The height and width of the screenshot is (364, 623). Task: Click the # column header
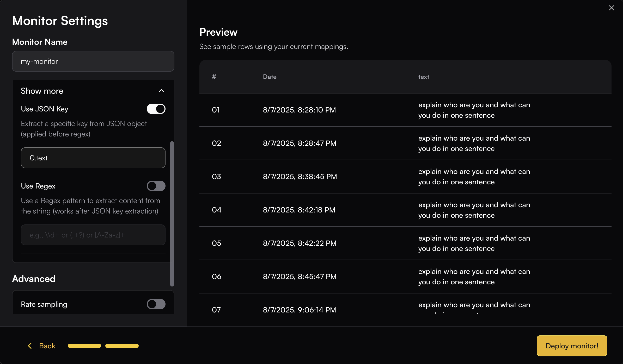pyautogui.click(x=214, y=77)
